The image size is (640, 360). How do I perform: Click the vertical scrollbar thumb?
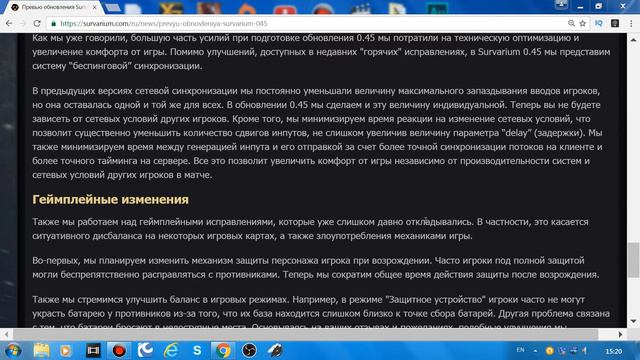tap(633, 260)
